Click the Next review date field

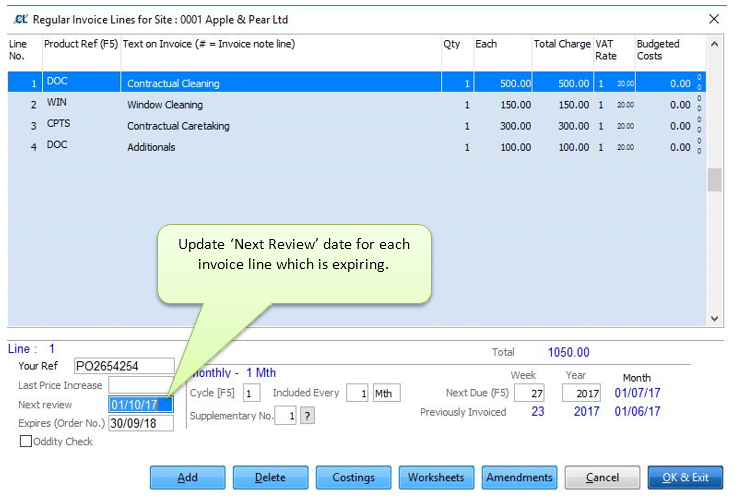(x=140, y=404)
